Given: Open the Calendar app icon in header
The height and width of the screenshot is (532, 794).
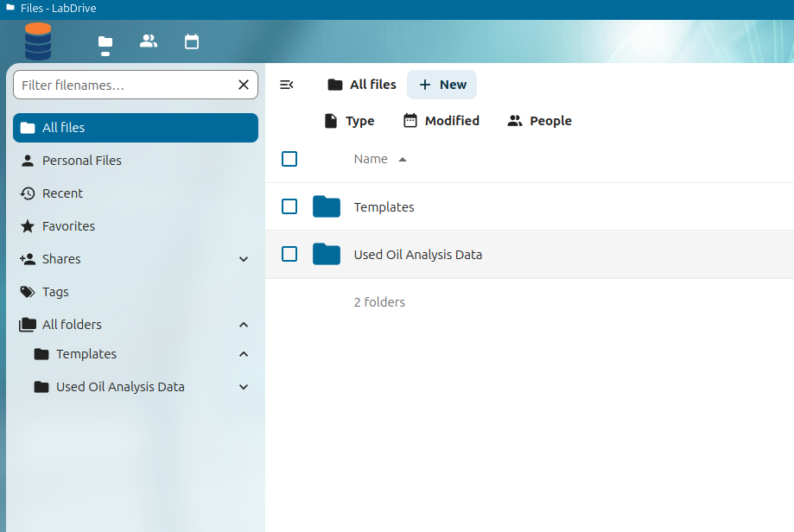Looking at the screenshot, I should pyautogui.click(x=192, y=41).
